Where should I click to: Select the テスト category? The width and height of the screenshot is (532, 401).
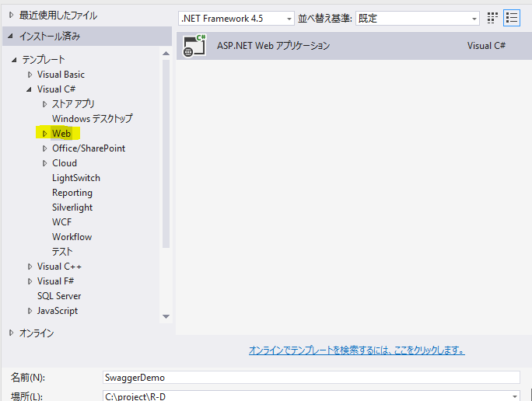62,252
